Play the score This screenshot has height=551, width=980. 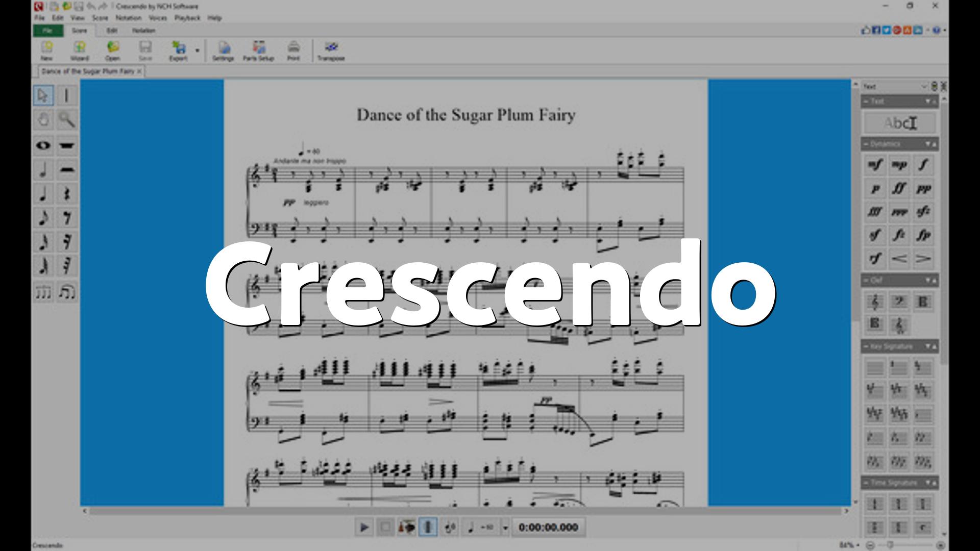pyautogui.click(x=364, y=527)
